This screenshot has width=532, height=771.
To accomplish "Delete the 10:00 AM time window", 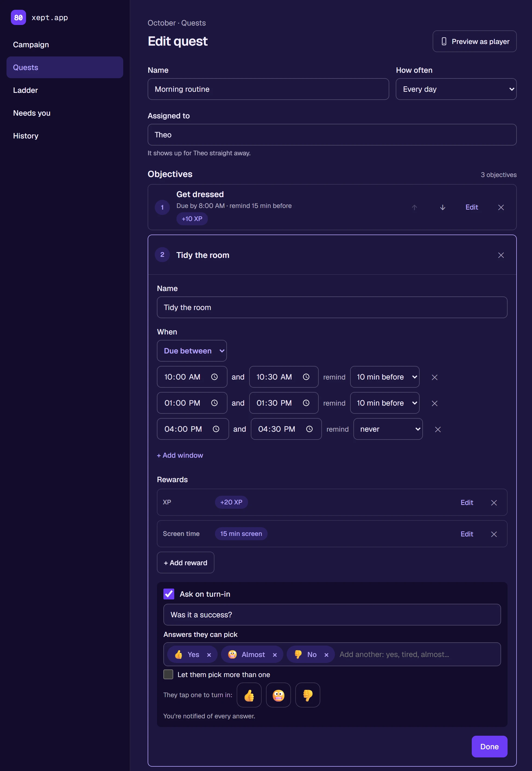I will point(435,377).
